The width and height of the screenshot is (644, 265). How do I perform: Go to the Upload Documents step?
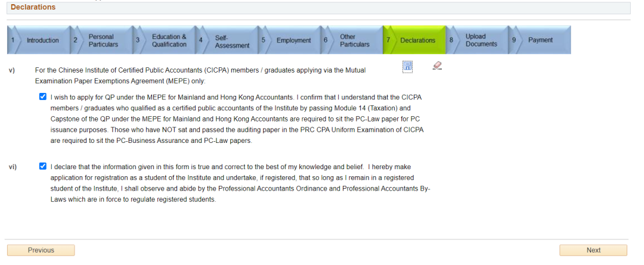(x=481, y=40)
